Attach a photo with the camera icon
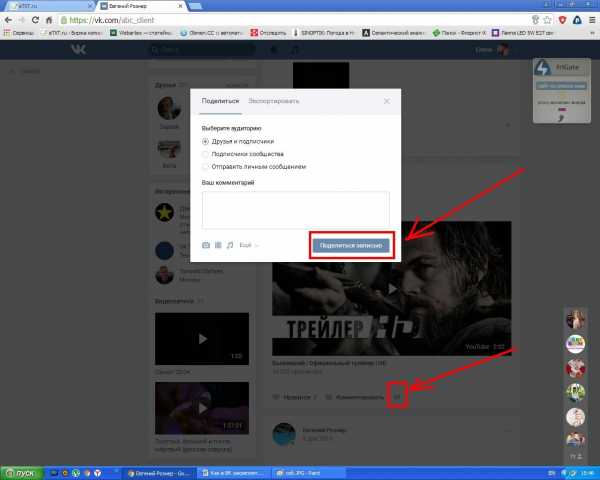Viewport: 600px width, 480px height. click(206, 245)
